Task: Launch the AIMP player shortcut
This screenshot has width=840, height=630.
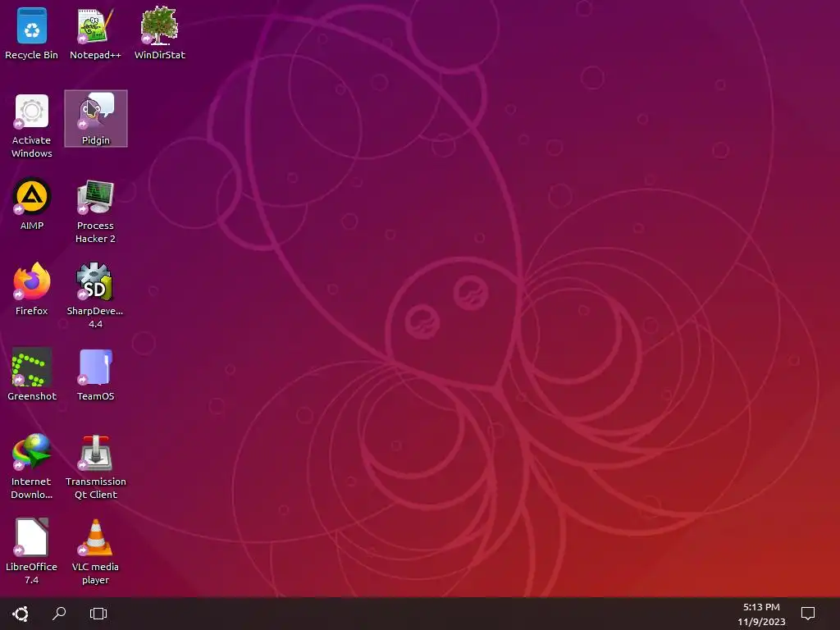Action: pyautogui.click(x=32, y=204)
